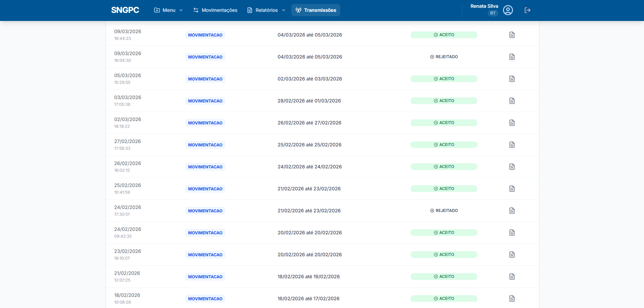Click the logout icon in header
The image size is (644, 308).
pyautogui.click(x=527, y=10)
